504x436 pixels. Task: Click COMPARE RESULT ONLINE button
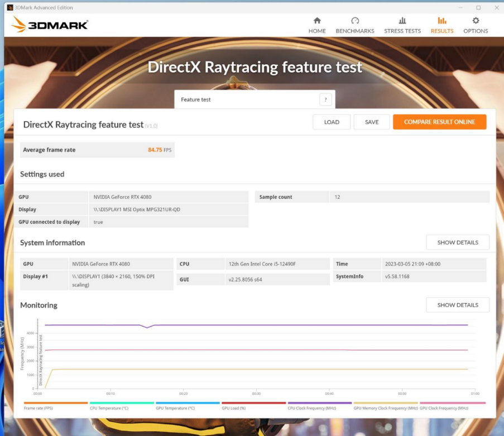(x=439, y=122)
